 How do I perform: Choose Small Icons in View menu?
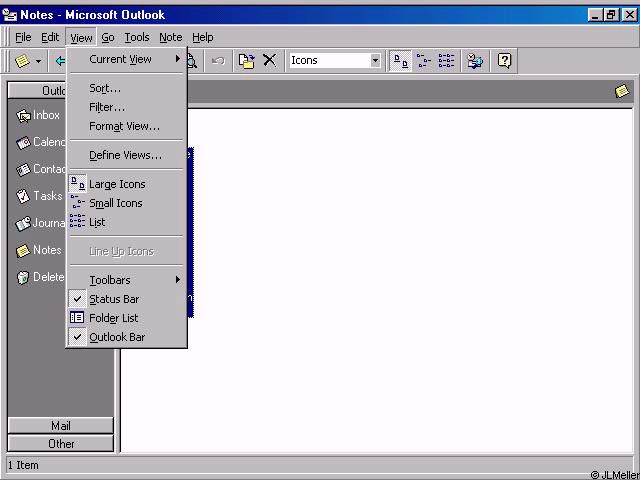[x=127, y=203]
